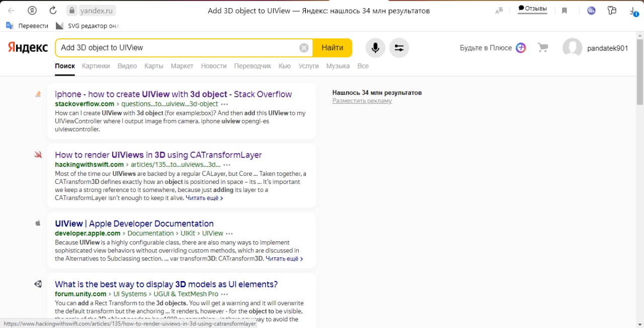The image size is (644, 328).
Task: Click the Разместить рекламу link
Action: tap(362, 101)
